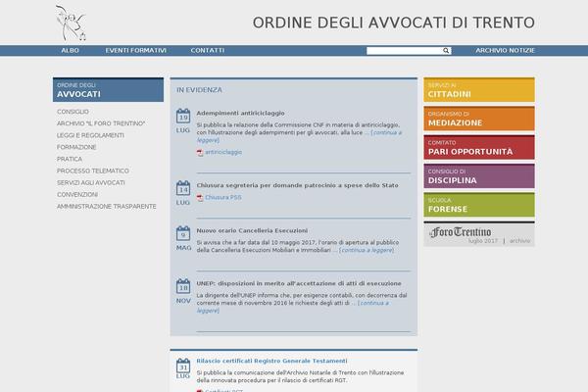Click the PDF icon beside Chiusura PSS
Viewport: 588px width, 392px height.
click(x=200, y=198)
